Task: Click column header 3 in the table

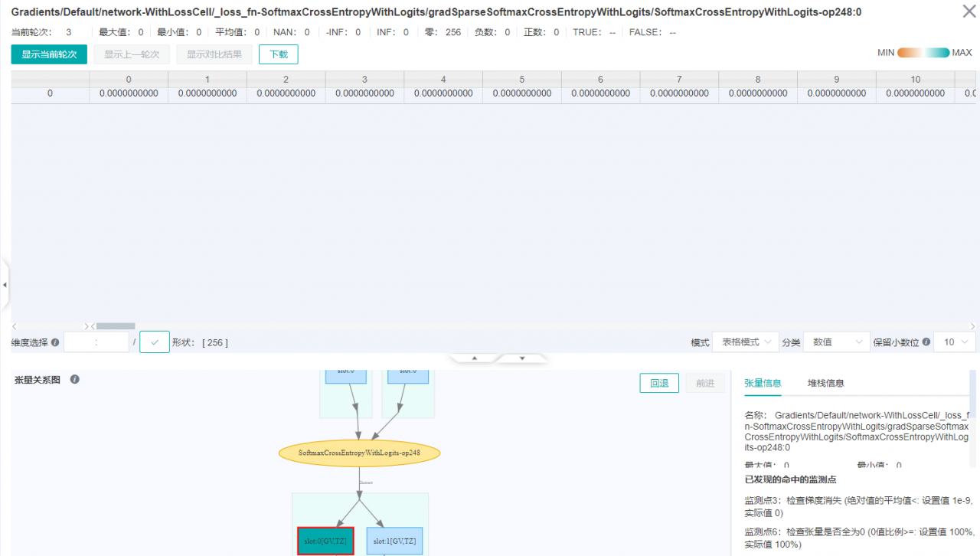Action: coord(364,80)
